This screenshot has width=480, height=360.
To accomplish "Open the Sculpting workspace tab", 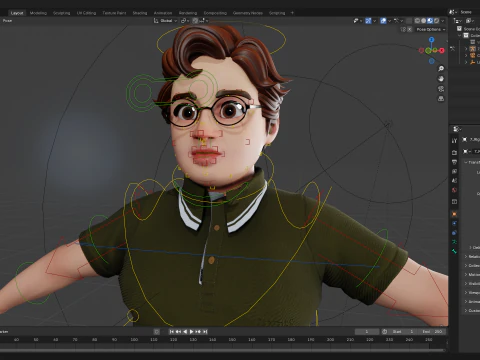I will (62, 13).
